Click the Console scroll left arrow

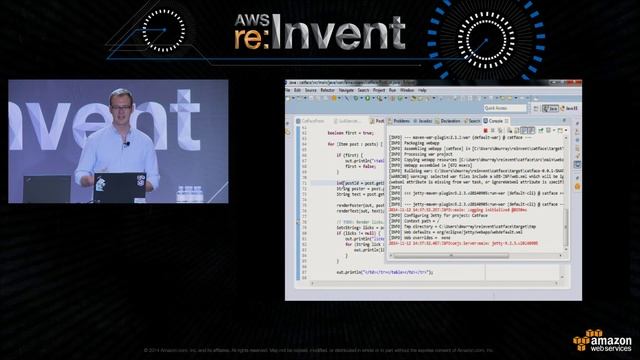[391, 256]
